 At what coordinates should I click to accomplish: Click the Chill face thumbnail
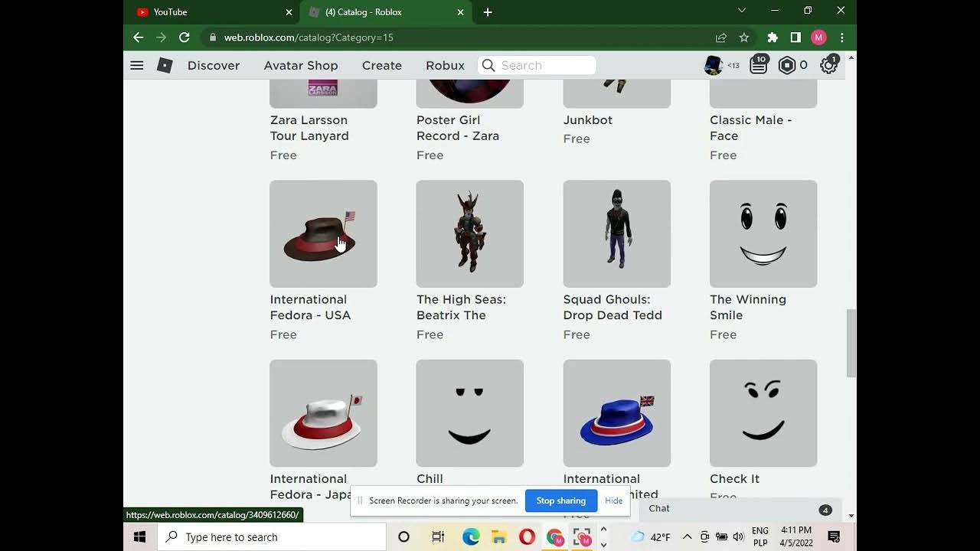click(470, 413)
